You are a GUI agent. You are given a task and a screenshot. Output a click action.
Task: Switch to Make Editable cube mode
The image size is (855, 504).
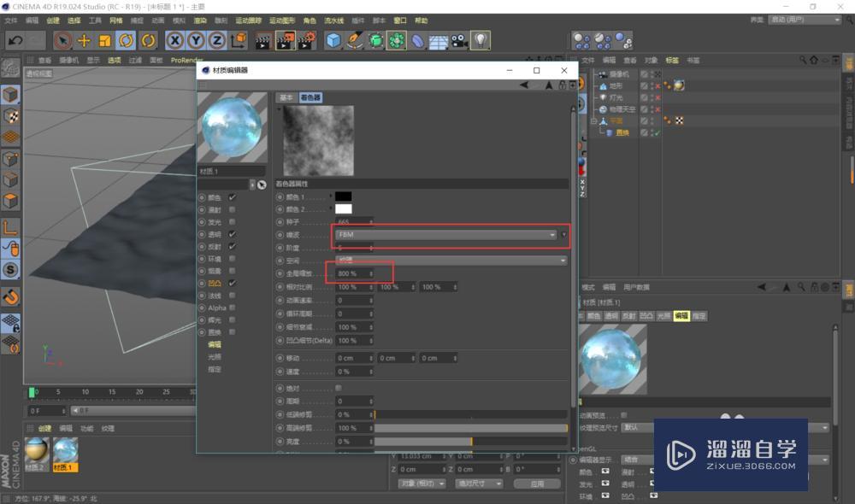click(10, 94)
